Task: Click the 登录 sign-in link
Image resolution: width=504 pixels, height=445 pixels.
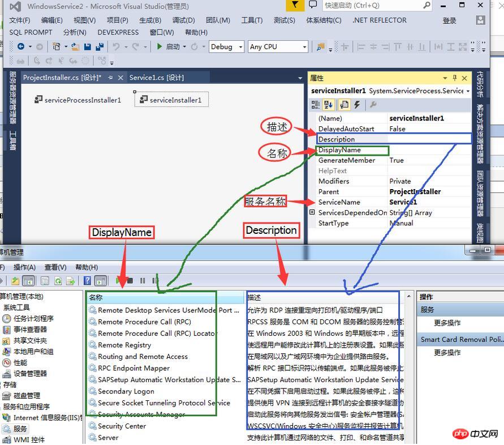Action: point(449,20)
